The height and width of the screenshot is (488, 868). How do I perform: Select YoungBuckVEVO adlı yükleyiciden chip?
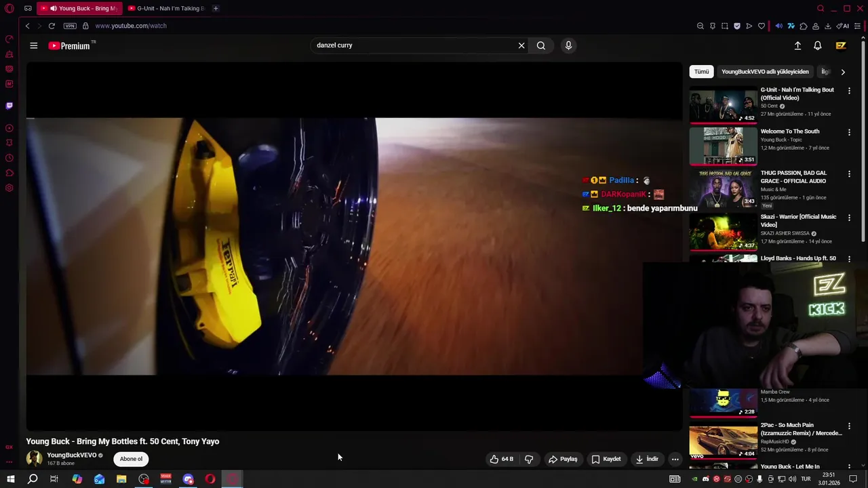tap(765, 71)
